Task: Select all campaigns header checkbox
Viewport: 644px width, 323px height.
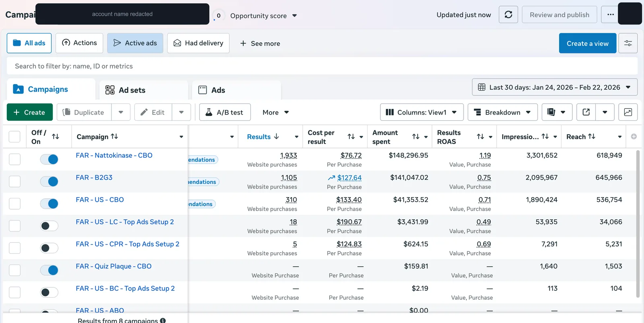Action: pyautogui.click(x=14, y=137)
